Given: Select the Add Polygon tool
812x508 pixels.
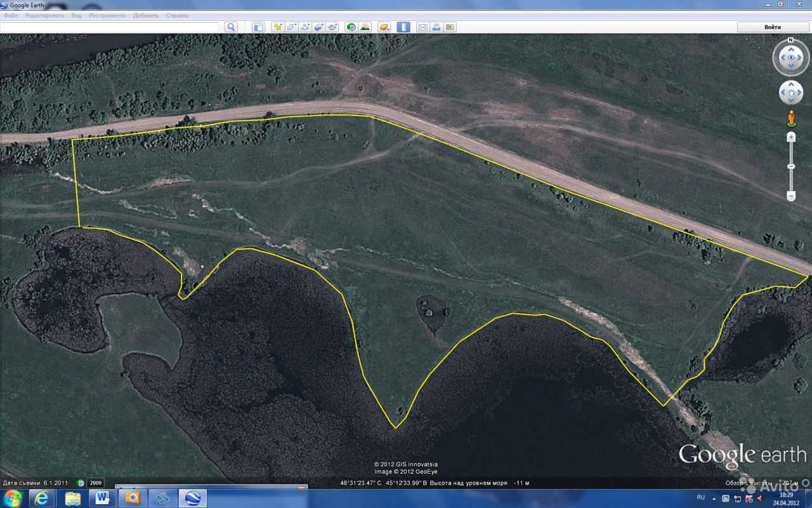Looking at the screenshot, I should pyautogui.click(x=291, y=27).
